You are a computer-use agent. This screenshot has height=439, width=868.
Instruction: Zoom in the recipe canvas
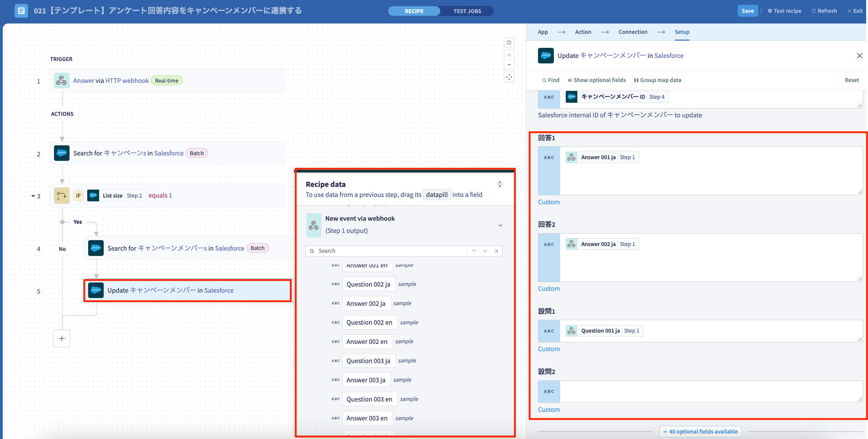(x=509, y=55)
